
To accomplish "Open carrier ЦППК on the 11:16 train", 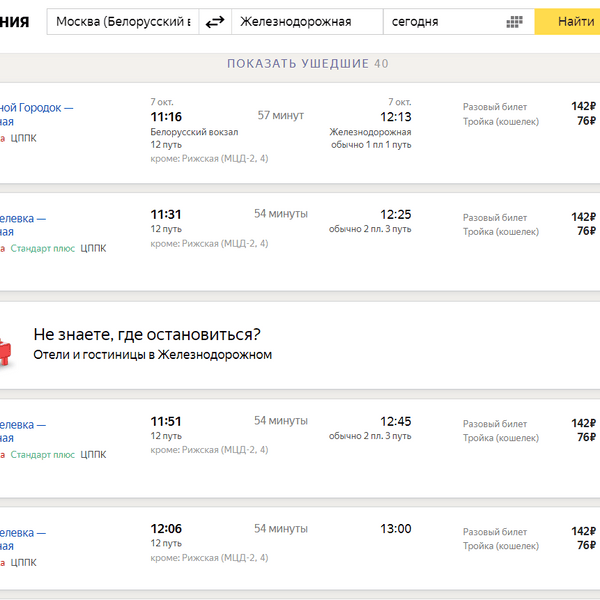I will click(x=24, y=138).
